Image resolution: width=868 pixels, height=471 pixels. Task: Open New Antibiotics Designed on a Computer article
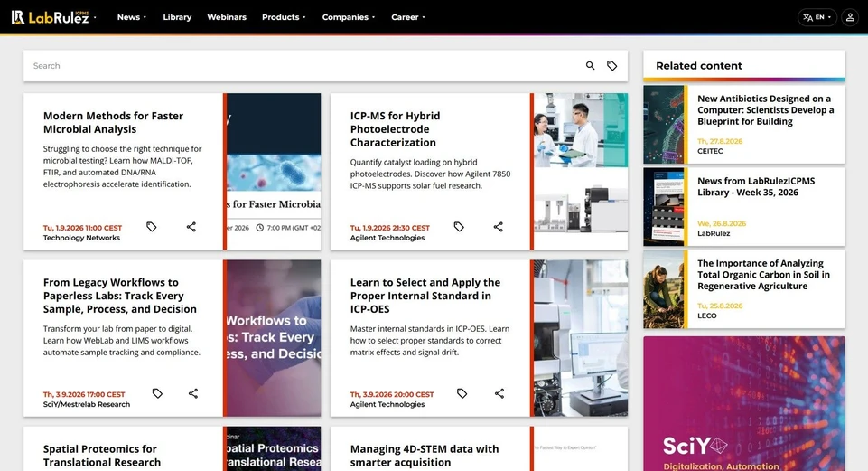(766, 109)
